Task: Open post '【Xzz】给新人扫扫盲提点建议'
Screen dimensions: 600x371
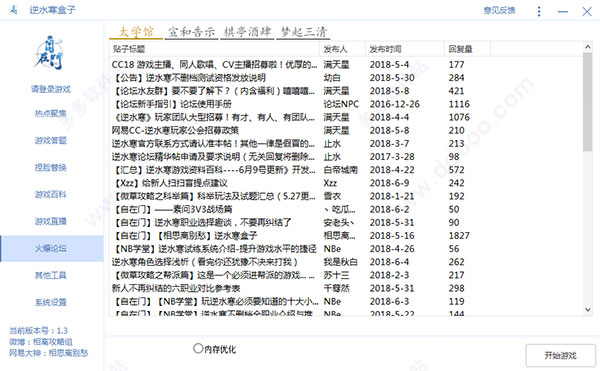Action: (x=170, y=183)
